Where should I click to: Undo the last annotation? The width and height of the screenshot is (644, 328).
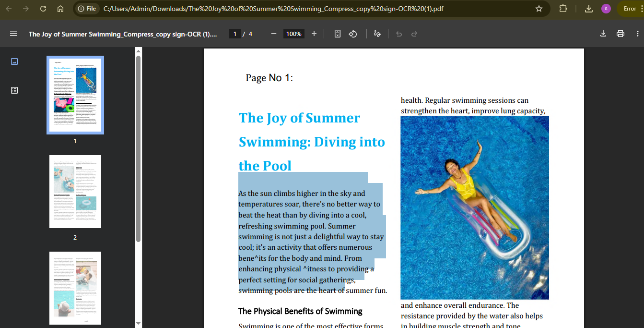point(398,34)
